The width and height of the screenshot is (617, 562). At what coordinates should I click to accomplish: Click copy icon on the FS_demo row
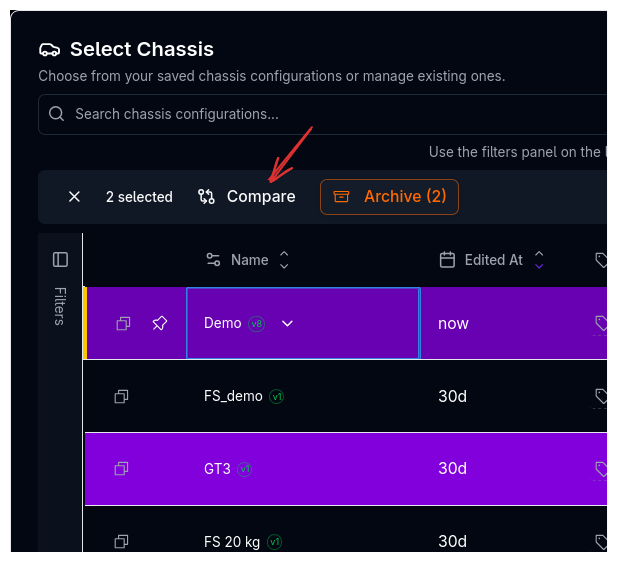point(121,396)
